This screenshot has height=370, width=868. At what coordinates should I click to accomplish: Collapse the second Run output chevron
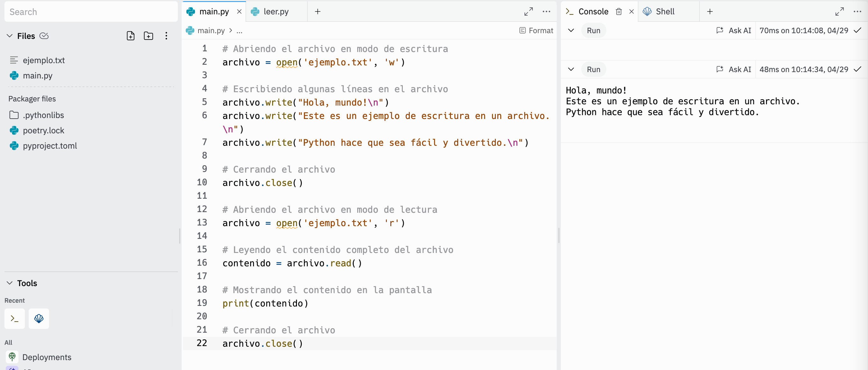pos(571,69)
